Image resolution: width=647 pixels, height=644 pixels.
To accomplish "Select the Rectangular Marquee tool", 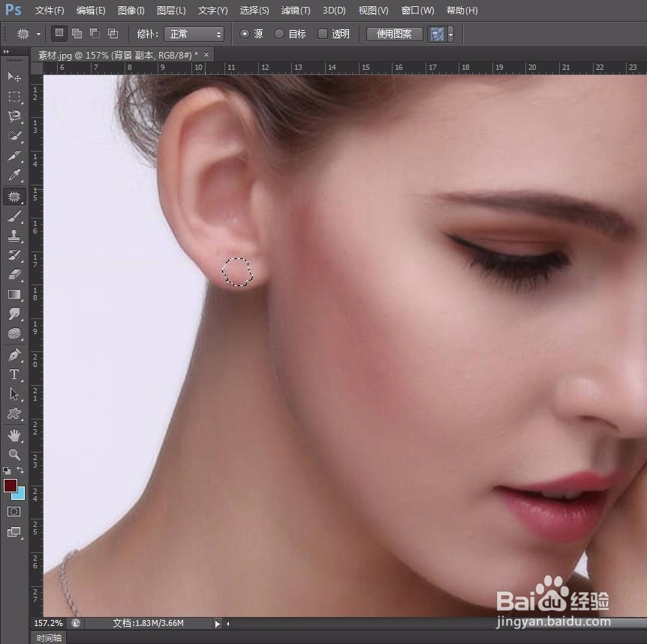I will (14, 97).
